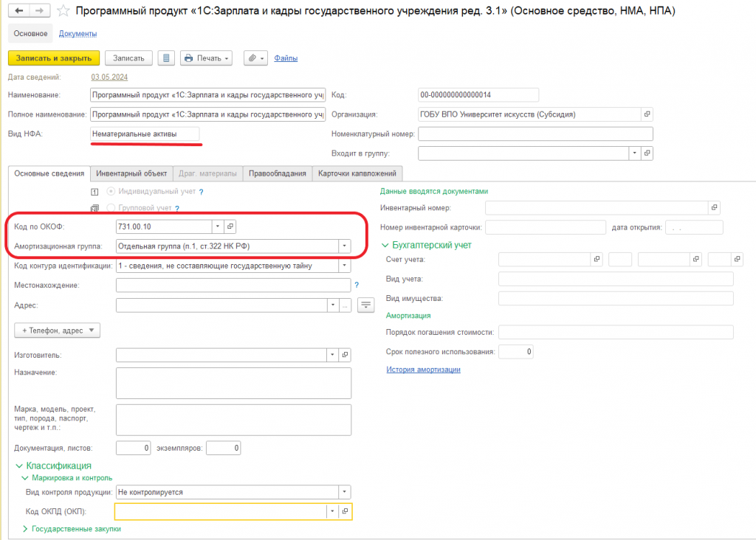756x540 pixels.
Task: Open the Код контура идентификации dropdown
Action: point(344,266)
